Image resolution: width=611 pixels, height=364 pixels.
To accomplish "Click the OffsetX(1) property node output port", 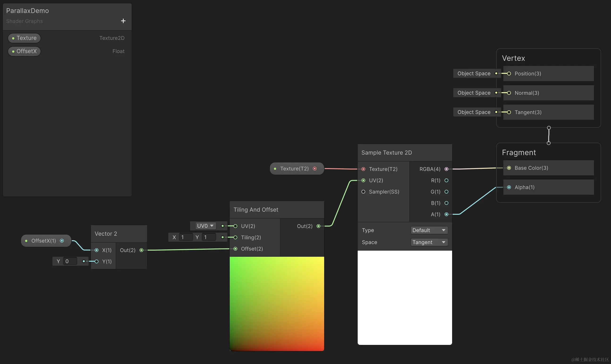I will point(62,241).
